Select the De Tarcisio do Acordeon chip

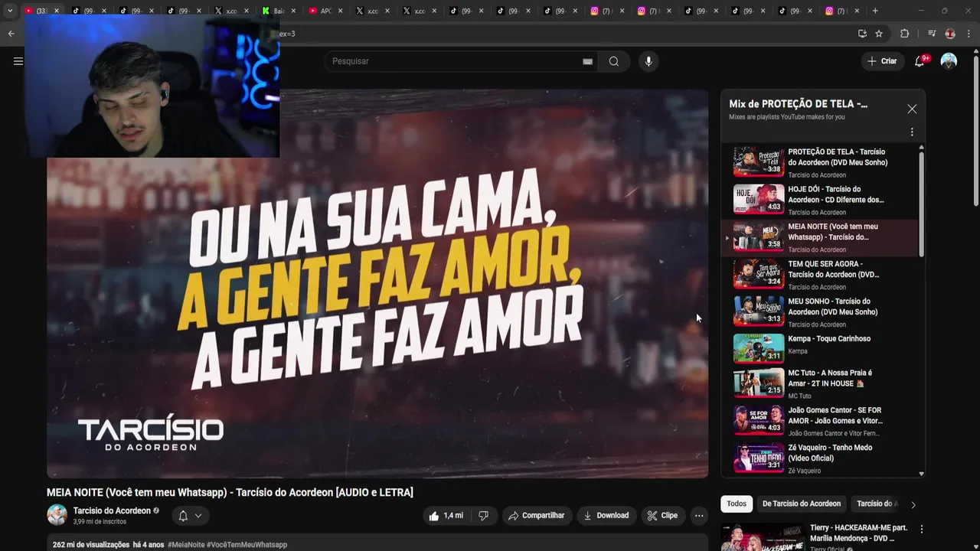click(802, 504)
